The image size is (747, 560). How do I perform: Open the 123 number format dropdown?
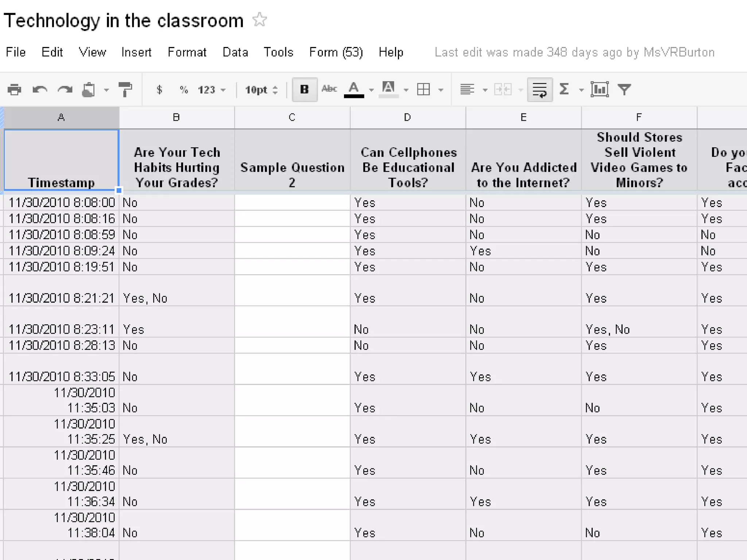[212, 90]
